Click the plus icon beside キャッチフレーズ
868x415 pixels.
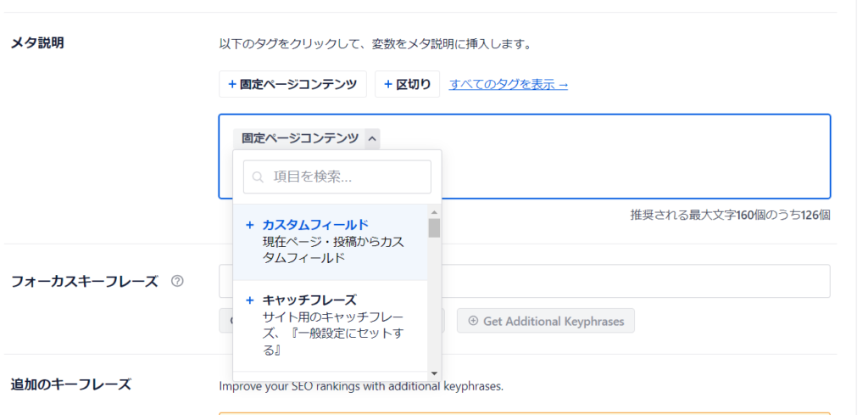(x=249, y=300)
